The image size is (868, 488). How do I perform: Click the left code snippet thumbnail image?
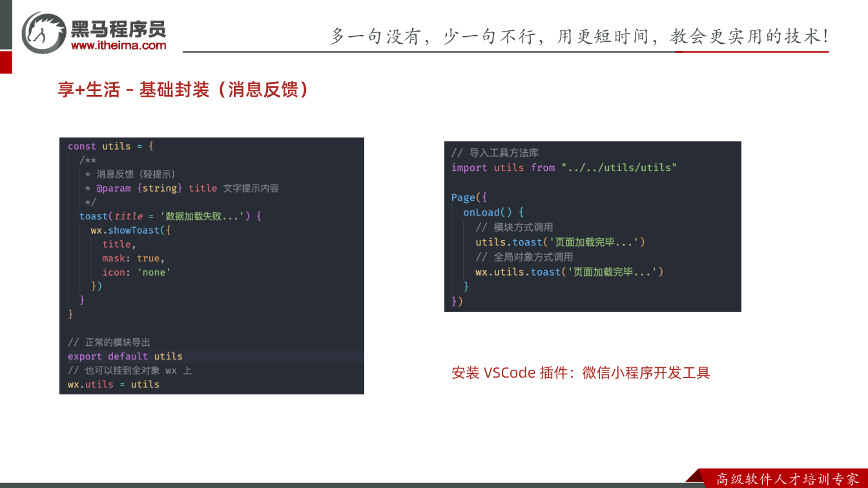(212, 266)
